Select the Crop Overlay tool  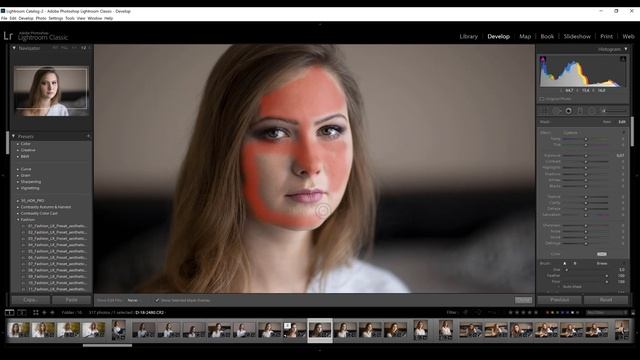point(543,111)
